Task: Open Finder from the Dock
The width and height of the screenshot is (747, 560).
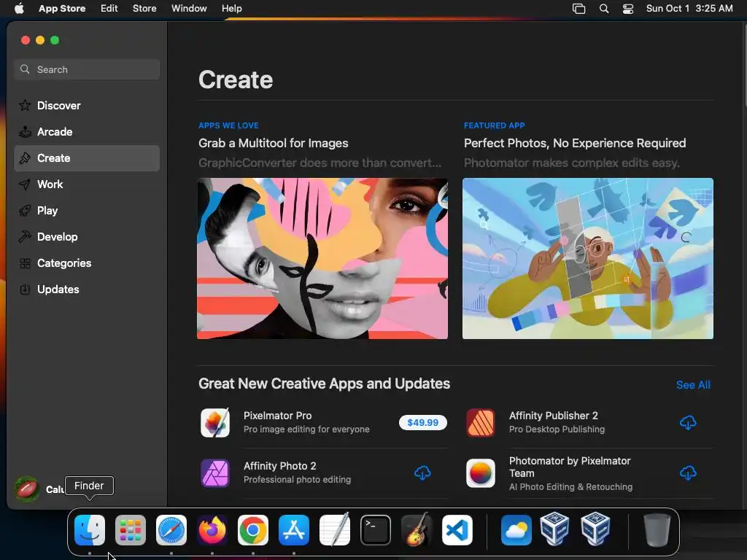Action: coord(90,530)
